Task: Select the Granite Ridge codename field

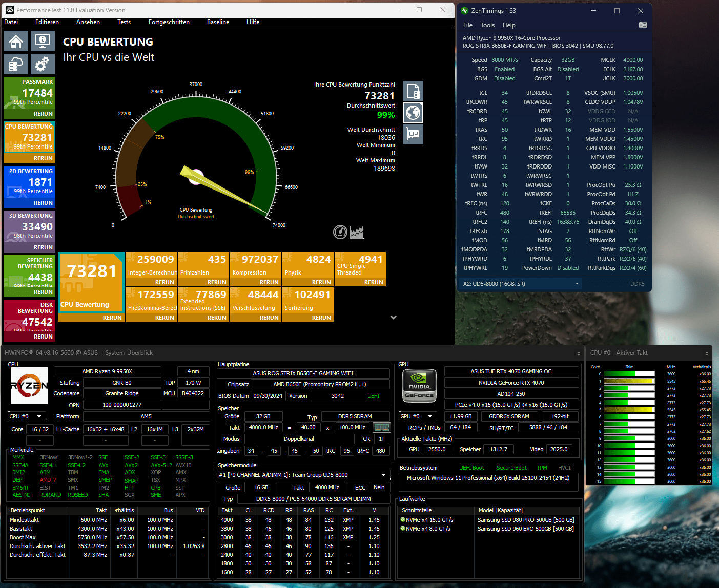Action: (122, 393)
